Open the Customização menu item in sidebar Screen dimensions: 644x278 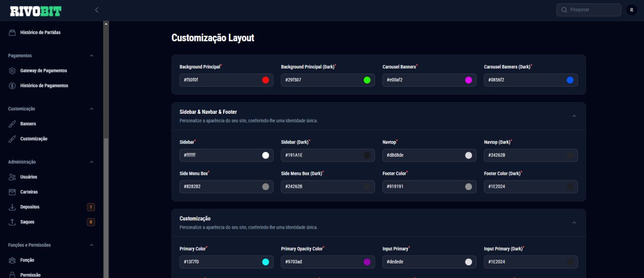tap(34, 139)
